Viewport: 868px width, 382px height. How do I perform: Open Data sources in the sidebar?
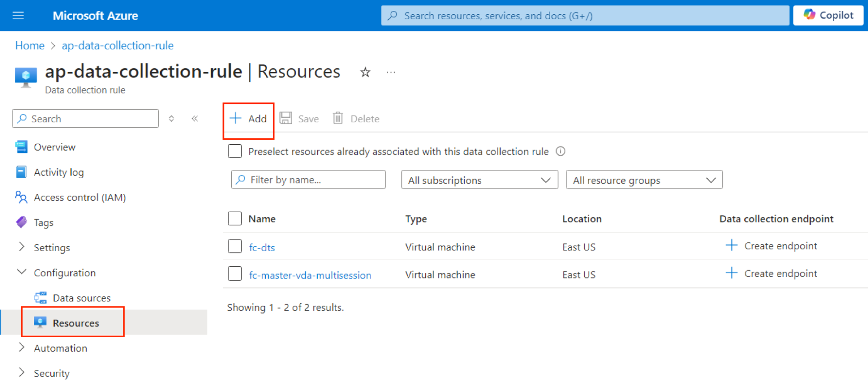[x=81, y=298]
